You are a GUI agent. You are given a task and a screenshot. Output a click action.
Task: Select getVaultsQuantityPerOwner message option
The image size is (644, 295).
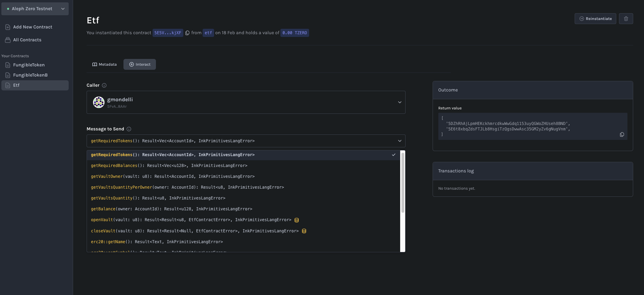tap(244, 187)
